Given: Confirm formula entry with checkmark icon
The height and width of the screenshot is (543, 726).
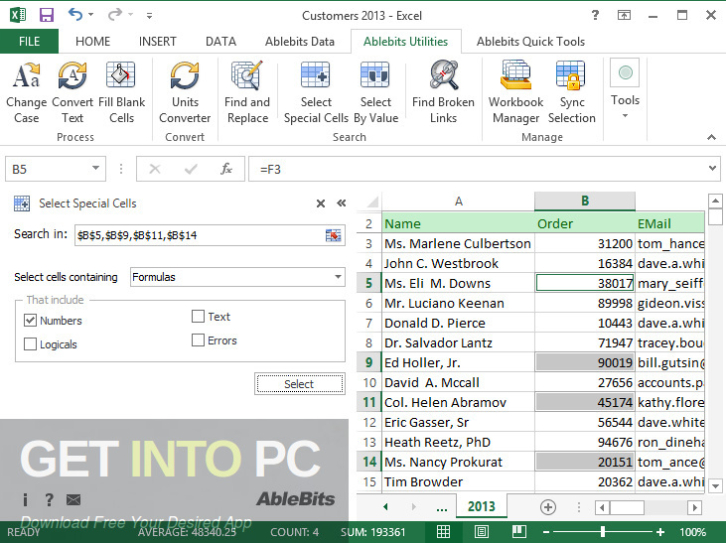Looking at the screenshot, I should coord(191,169).
